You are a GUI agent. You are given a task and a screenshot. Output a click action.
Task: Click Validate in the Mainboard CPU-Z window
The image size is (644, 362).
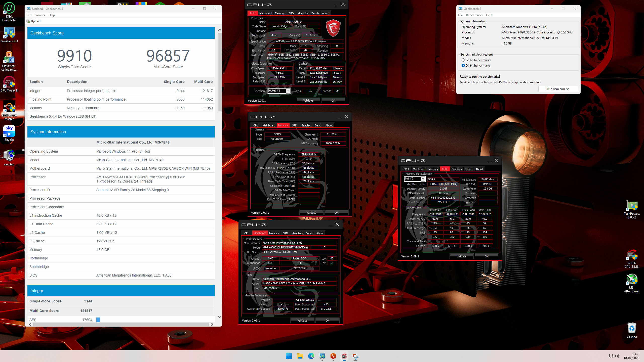click(302, 321)
